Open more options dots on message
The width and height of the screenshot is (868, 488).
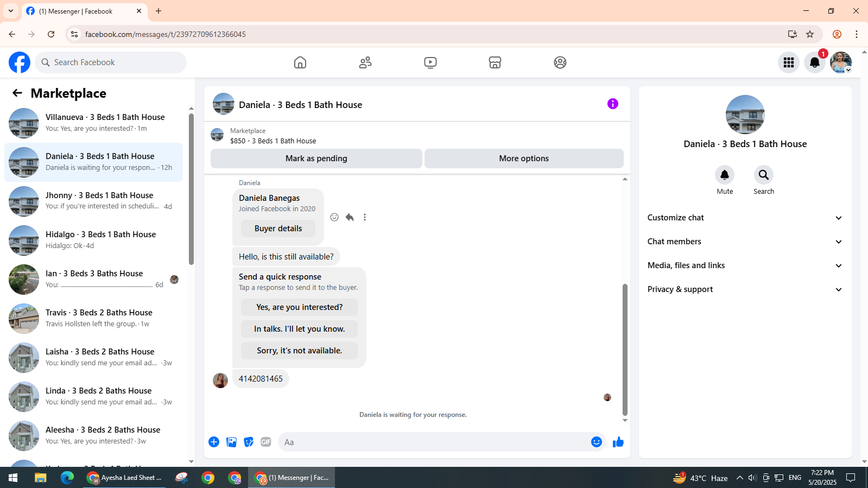pyautogui.click(x=365, y=217)
